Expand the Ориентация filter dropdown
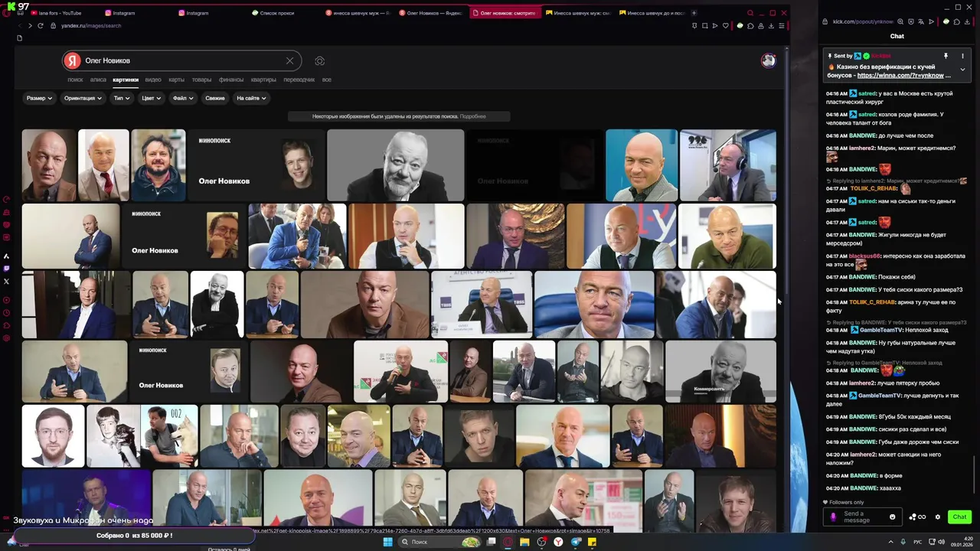 [x=83, y=98]
